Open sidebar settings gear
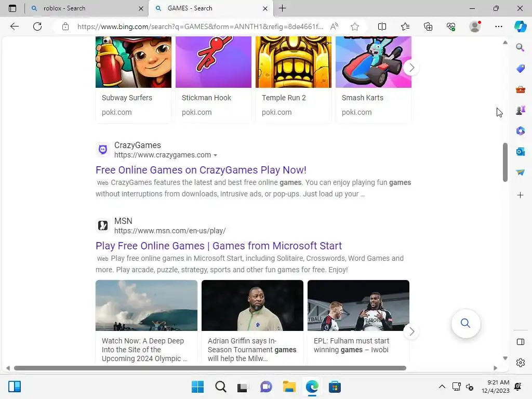The height and width of the screenshot is (399, 532). click(x=521, y=363)
